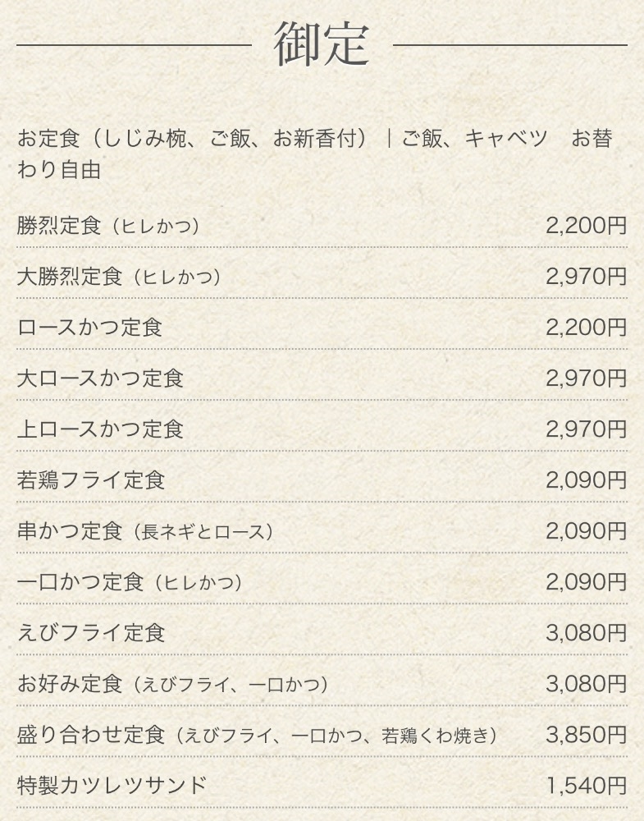Click the 2,970円 price for 上ロースかつ定食
Screen dimensions: 644x821
[x=586, y=429]
